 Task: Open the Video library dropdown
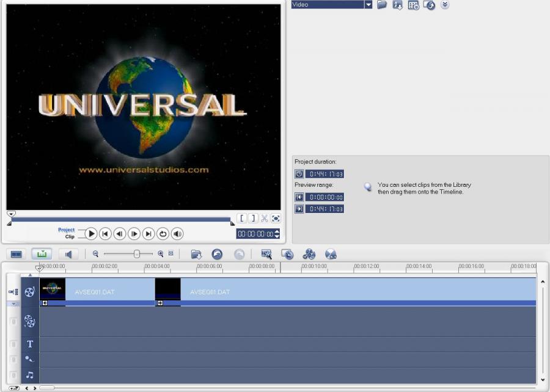pyautogui.click(x=369, y=4)
